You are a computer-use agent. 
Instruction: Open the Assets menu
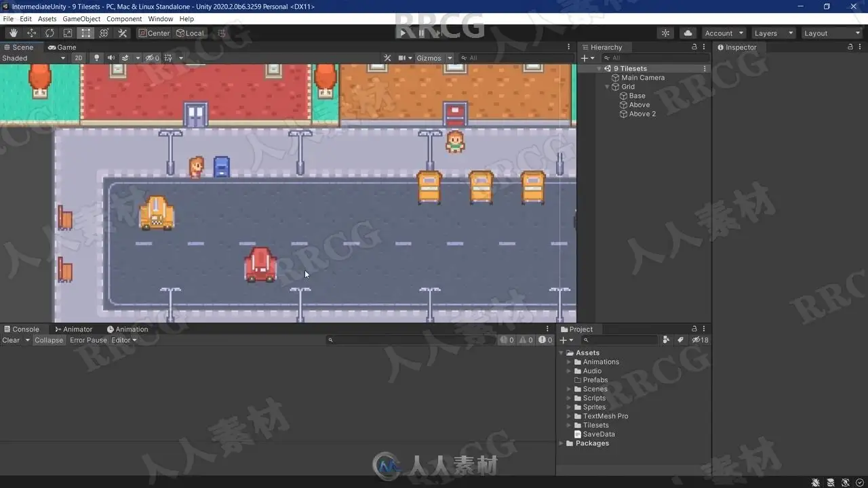tap(47, 19)
